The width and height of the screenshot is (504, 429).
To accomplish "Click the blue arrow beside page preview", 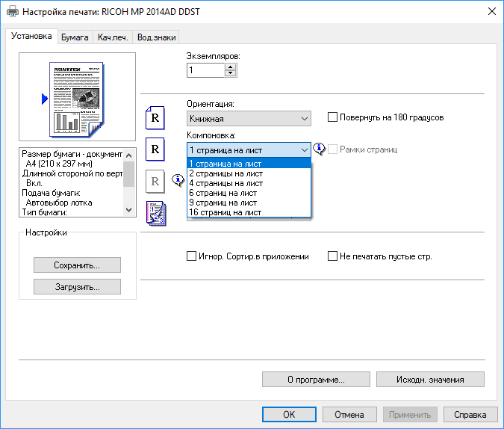I will [x=44, y=99].
